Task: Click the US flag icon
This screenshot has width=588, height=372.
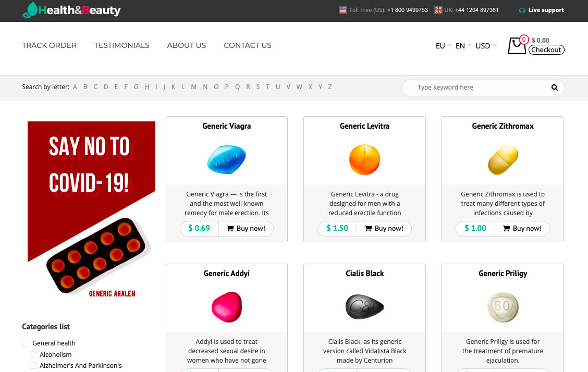Action: click(343, 10)
